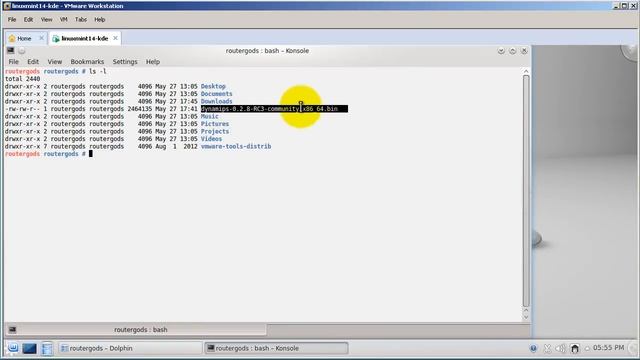
Task: Click the Desktop directory entry
Action: (213, 86)
